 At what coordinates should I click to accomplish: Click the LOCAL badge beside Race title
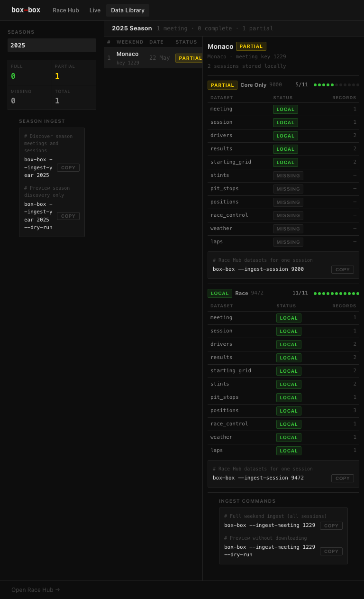(x=220, y=293)
